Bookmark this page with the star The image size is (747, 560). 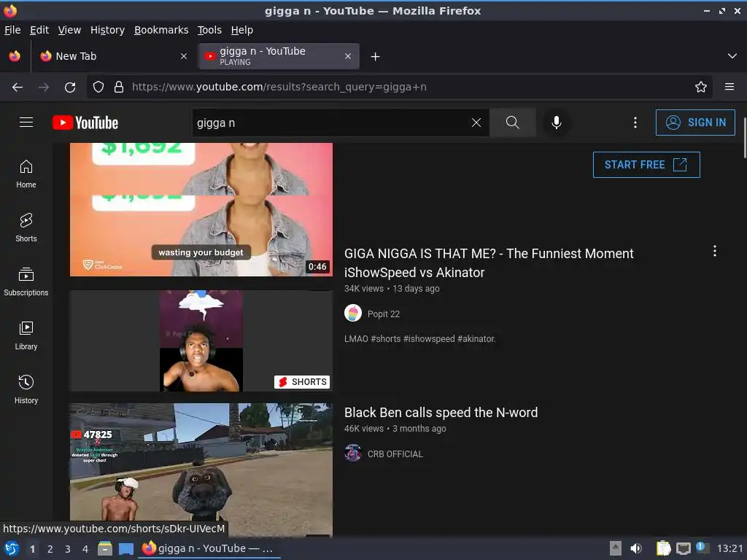[x=701, y=87]
